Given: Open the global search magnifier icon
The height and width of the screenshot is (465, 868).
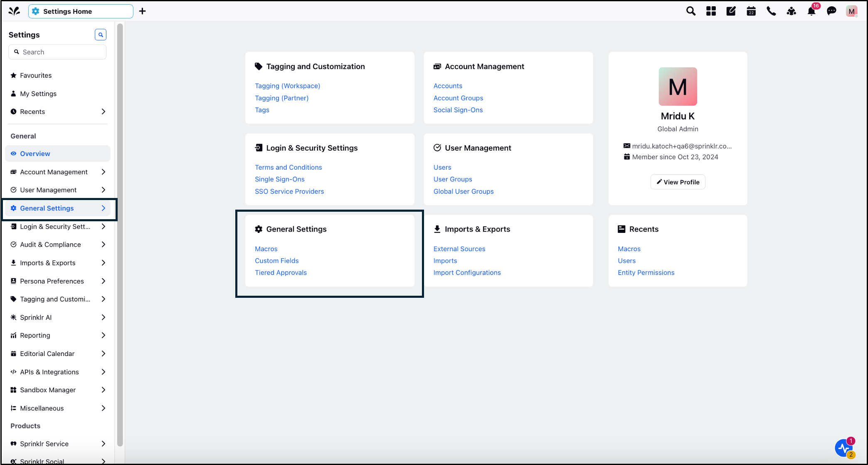Looking at the screenshot, I should pyautogui.click(x=691, y=11).
